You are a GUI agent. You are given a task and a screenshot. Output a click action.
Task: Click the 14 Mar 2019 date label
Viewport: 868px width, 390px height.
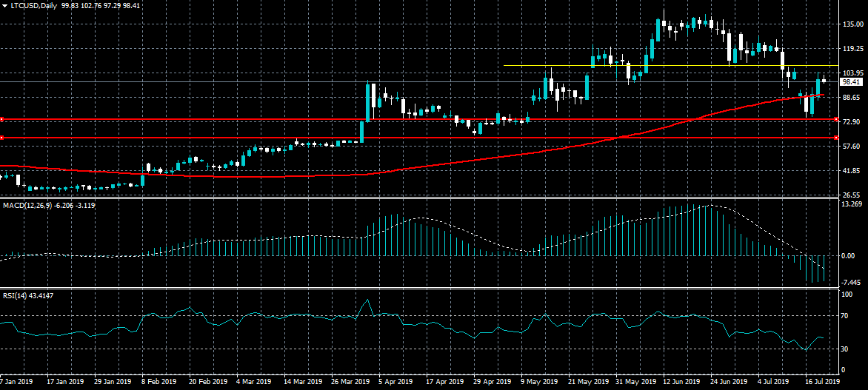click(302, 382)
